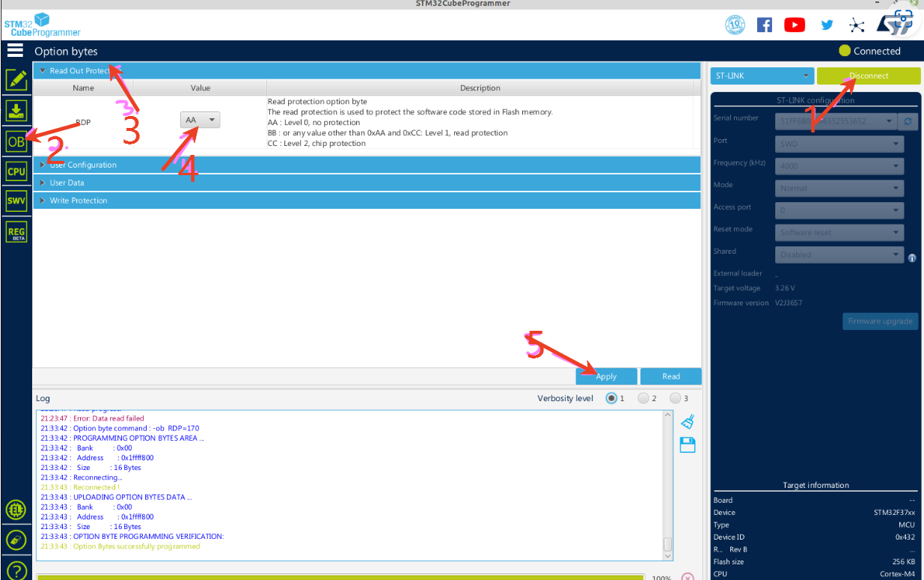Open the external loader EL icon
This screenshot has width=924, height=580.
(16, 510)
